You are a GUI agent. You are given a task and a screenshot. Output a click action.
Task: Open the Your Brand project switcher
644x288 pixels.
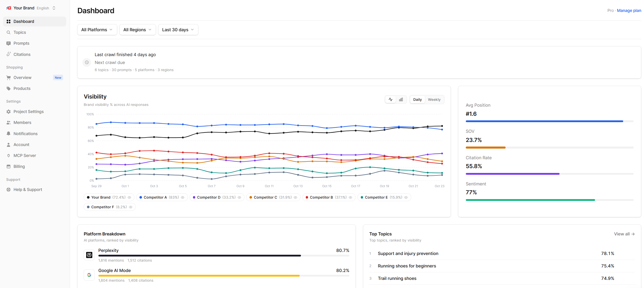[x=31, y=8]
